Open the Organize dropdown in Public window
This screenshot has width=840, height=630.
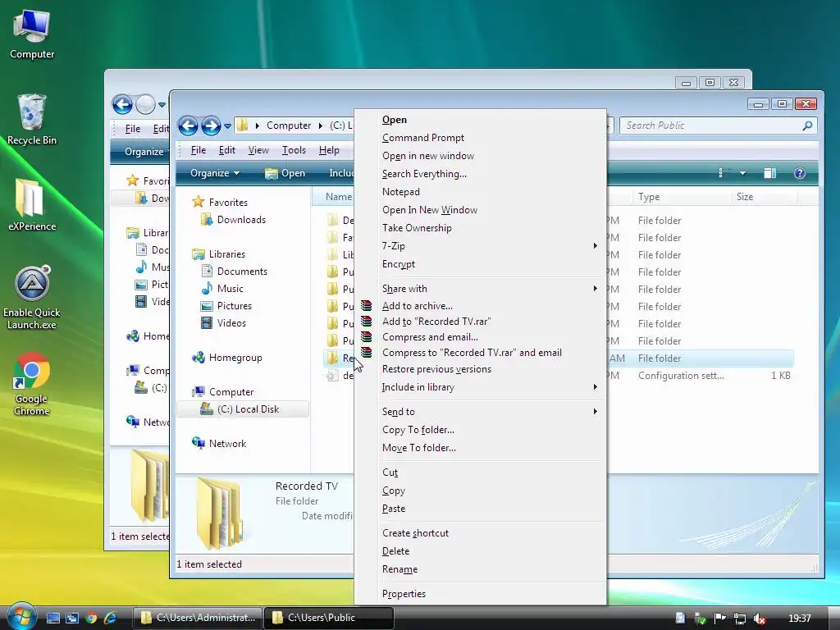[215, 173]
